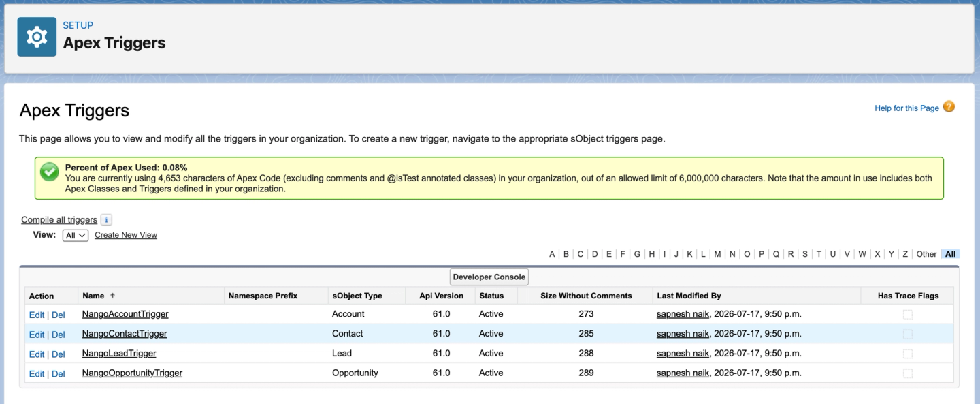Open sapnesh naik link in Account row
Screen dimensions: 980x404
click(683, 314)
